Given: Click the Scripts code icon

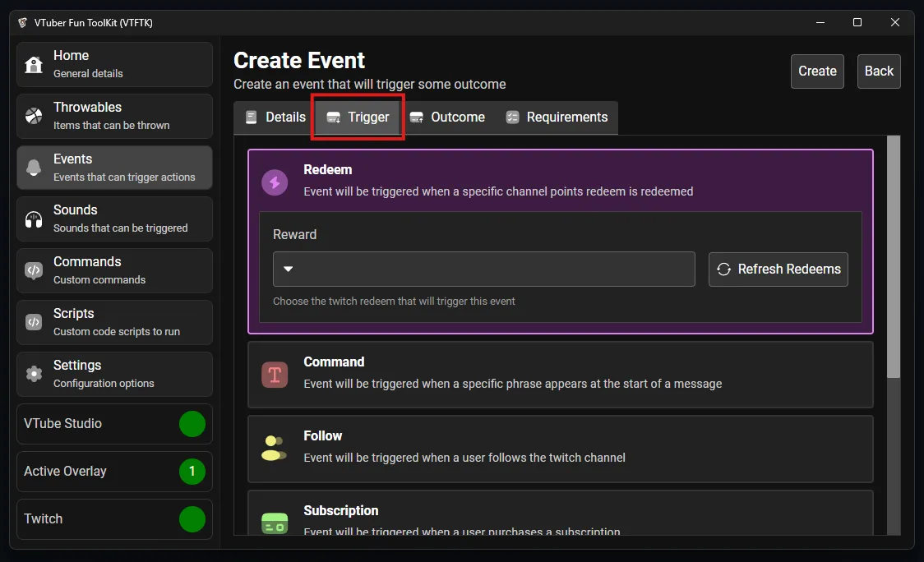Looking at the screenshot, I should point(34,322).
